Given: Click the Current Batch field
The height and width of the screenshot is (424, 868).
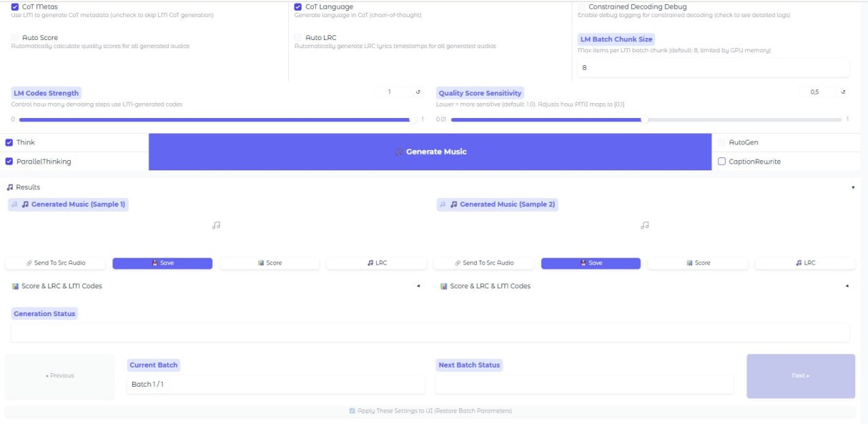Looking at the screenshot, I should tap(276, 385).
